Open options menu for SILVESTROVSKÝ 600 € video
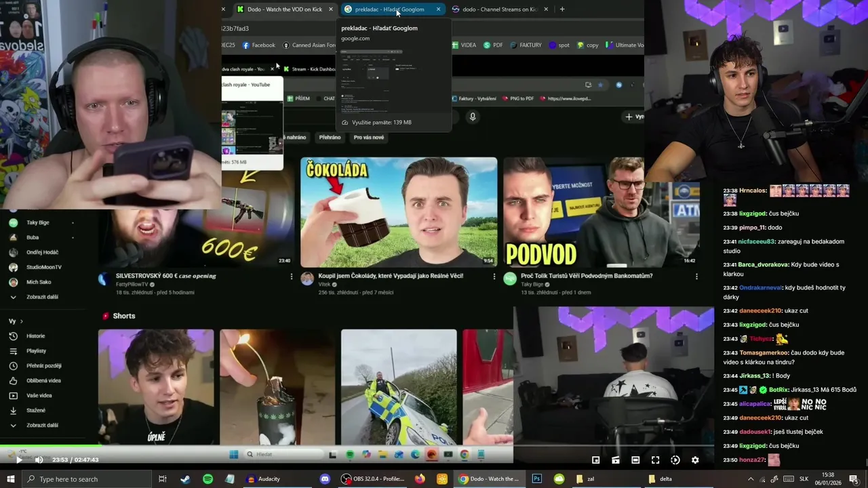This screenshot has width=868, height=488. pos(292,277)
